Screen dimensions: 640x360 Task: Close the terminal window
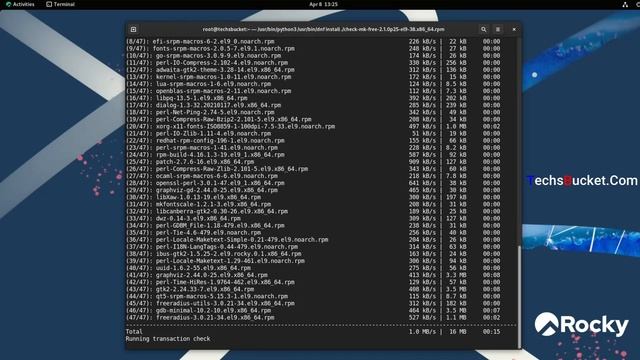(514, 29)
